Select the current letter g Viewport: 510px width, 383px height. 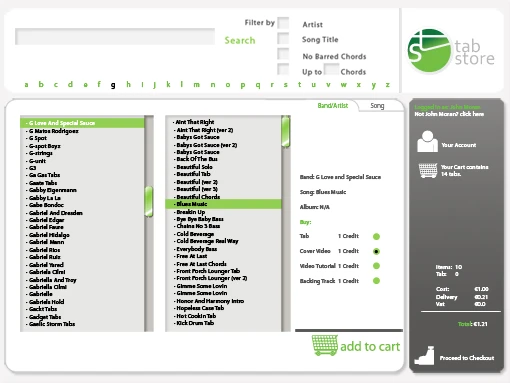(113, 85)
